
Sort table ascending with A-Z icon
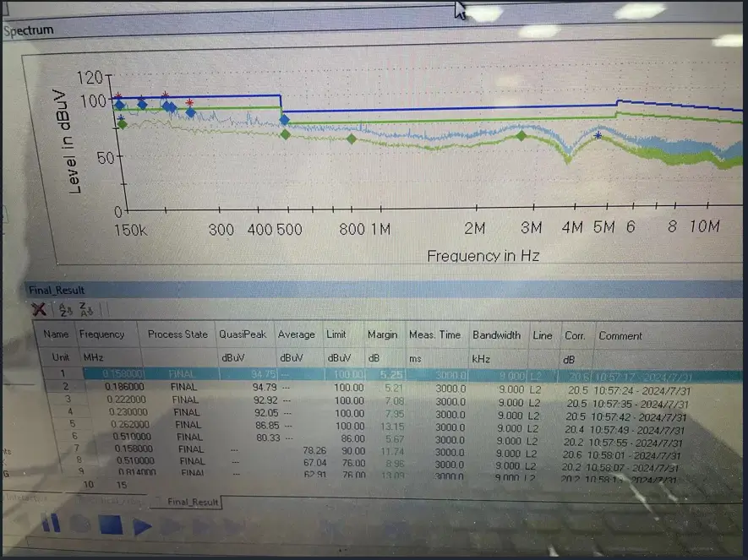(65, 310)
